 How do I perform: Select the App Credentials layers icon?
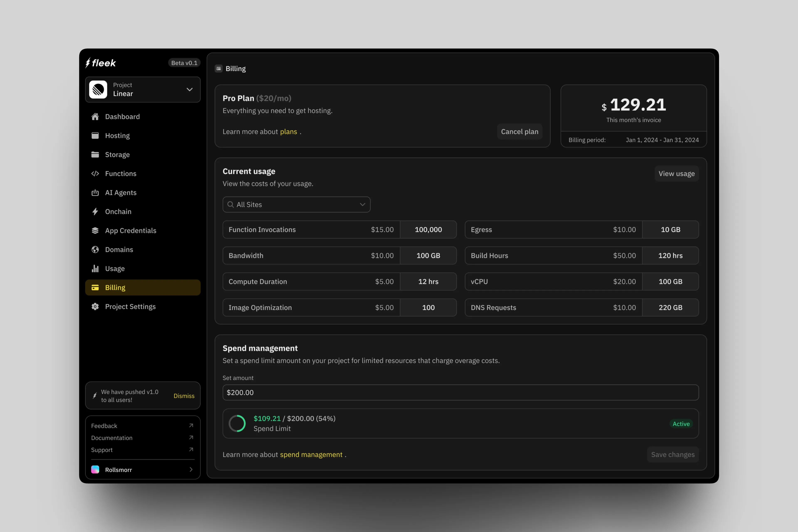tap(95, 230)
